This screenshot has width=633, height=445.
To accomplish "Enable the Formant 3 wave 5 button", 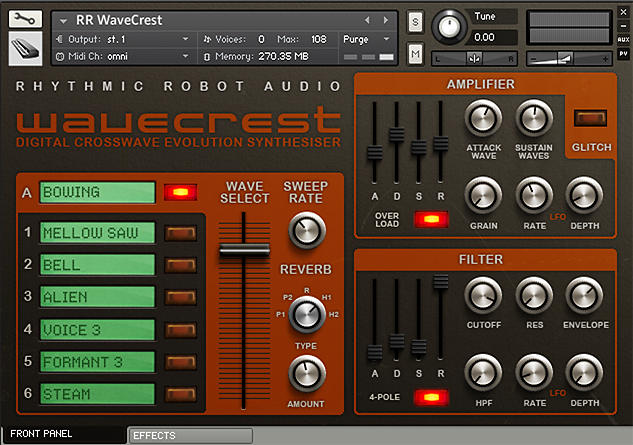I will (x=180, y=362).
